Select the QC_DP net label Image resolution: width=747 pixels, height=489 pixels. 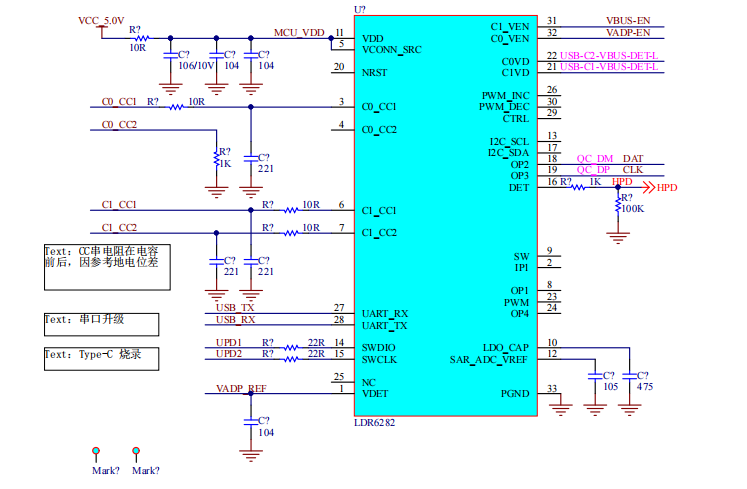click(x=593, y=170)
